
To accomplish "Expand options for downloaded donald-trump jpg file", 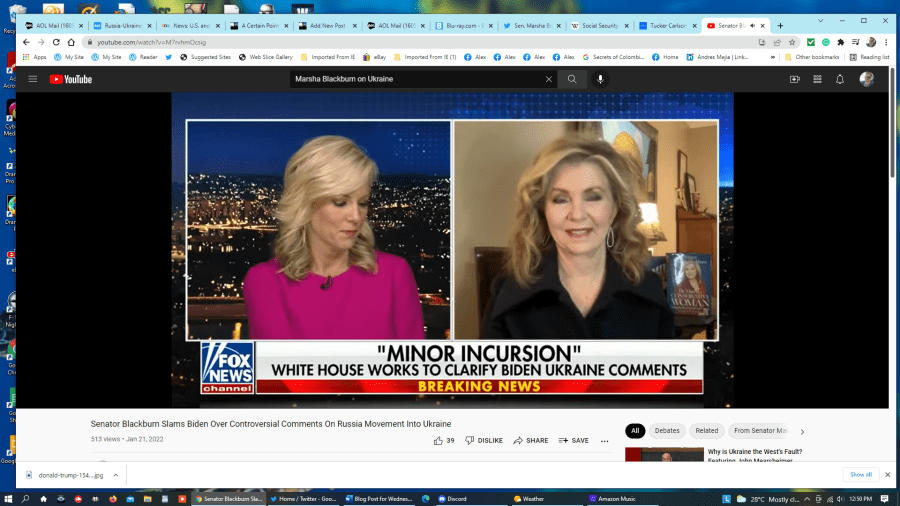I will click(116, 475).
